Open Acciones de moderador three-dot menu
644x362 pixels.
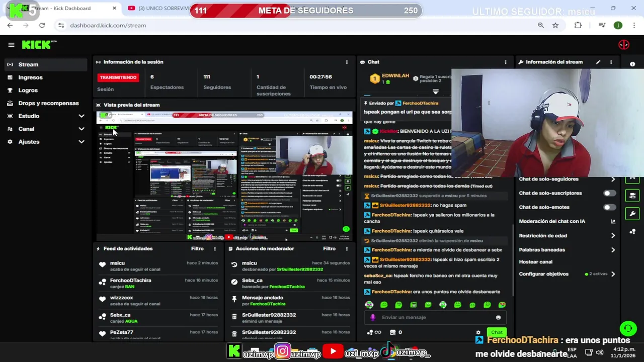click(x=347, y=248)
